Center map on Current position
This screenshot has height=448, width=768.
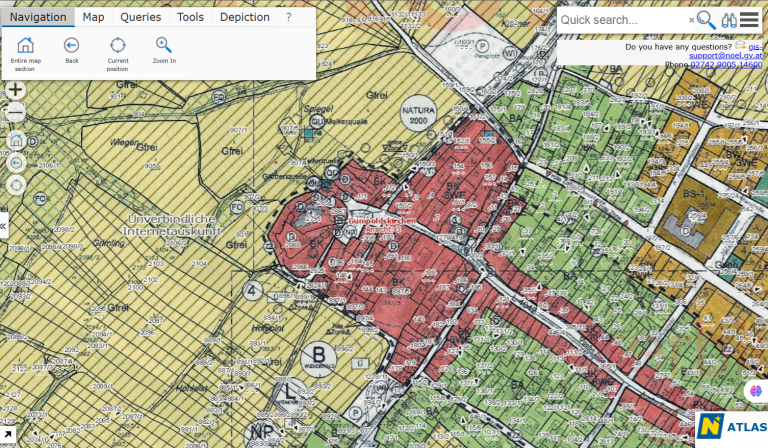118,45
